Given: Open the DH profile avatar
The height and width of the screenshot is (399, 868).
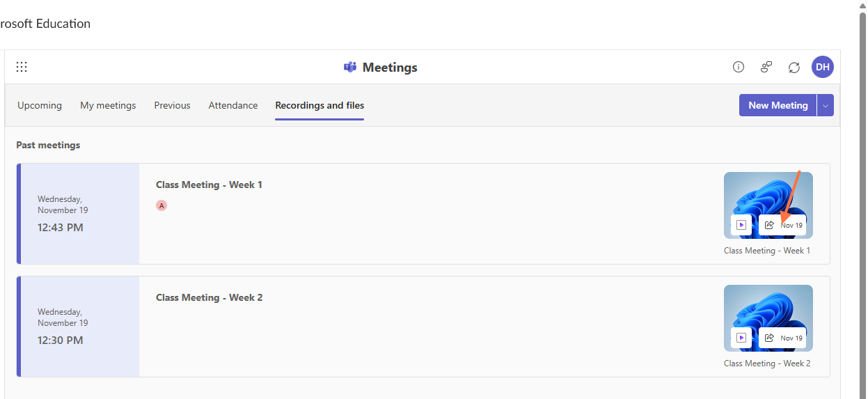Looking at the screenshot, I should click(x=823, y=67).
